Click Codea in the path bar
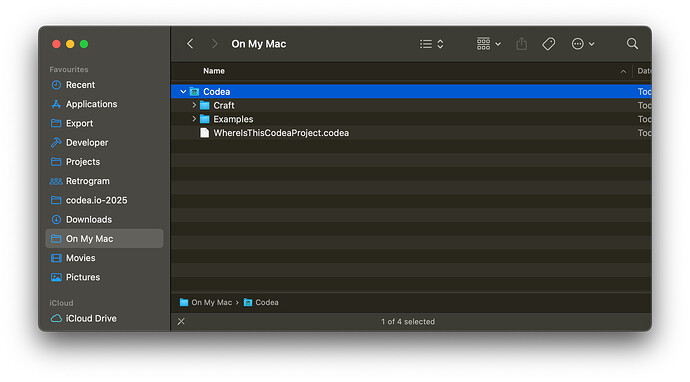 (x=261, y=302)
